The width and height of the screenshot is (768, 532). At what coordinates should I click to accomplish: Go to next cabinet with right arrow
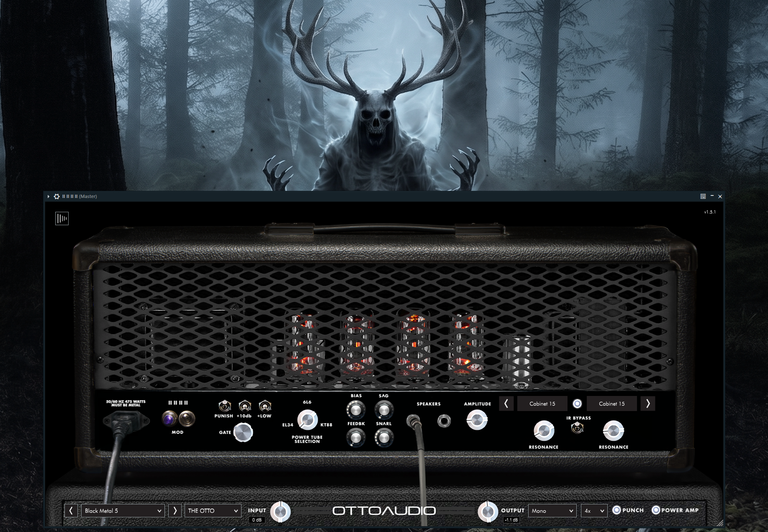(x=648, y=403)
